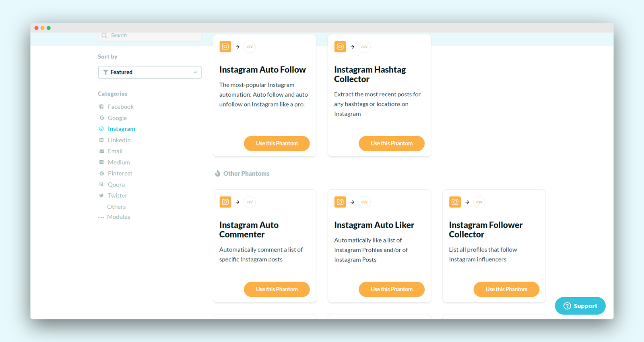Click the question mark icon in Support button

(x=567, y=306)
